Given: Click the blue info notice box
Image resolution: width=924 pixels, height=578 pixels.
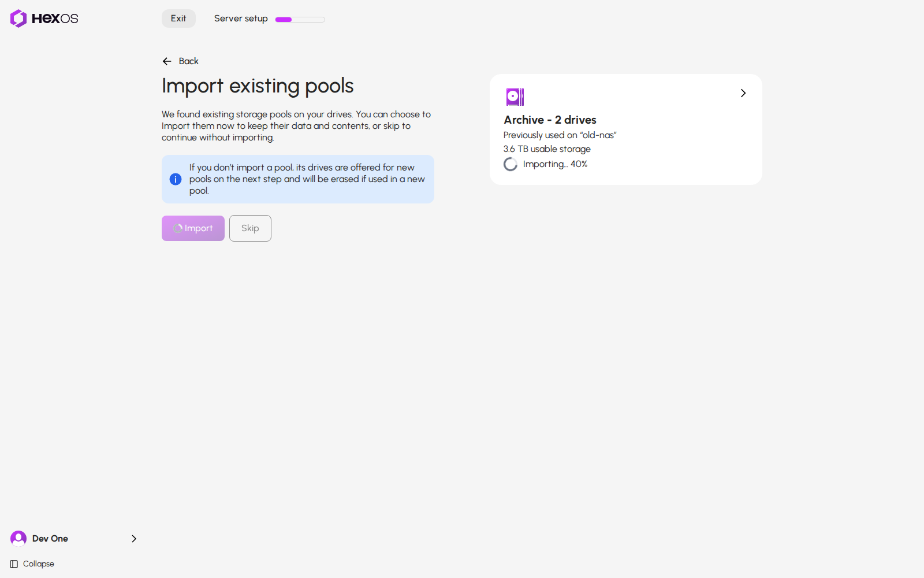Looking at the screenshot, I should coord(298,179).
